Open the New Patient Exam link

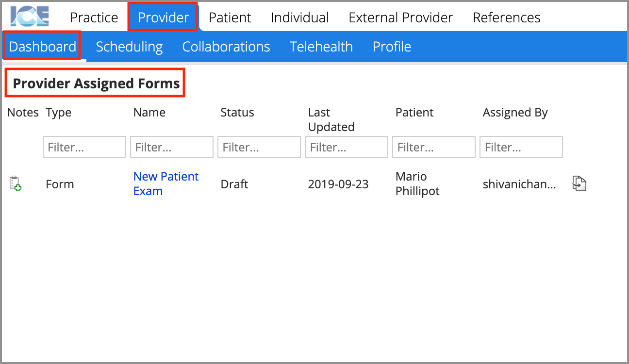pyautogui.click(x=166, y=183)
